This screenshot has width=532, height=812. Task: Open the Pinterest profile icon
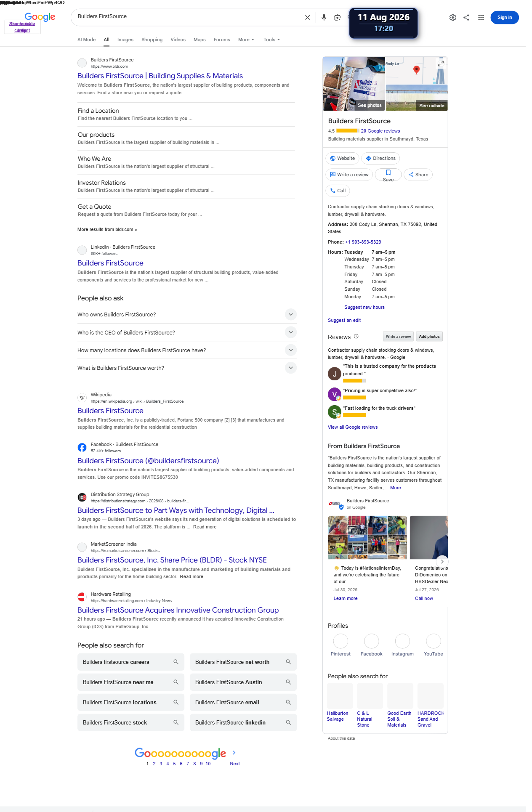(x=340, y=641)
